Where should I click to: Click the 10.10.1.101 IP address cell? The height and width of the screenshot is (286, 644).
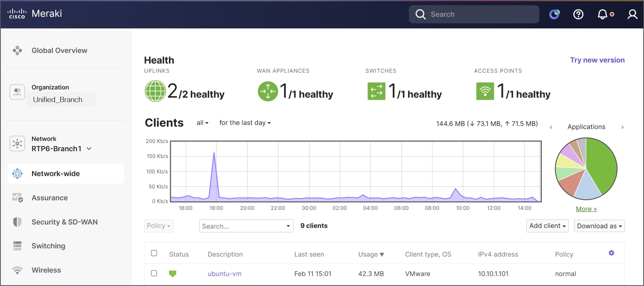tap(493, 274)
